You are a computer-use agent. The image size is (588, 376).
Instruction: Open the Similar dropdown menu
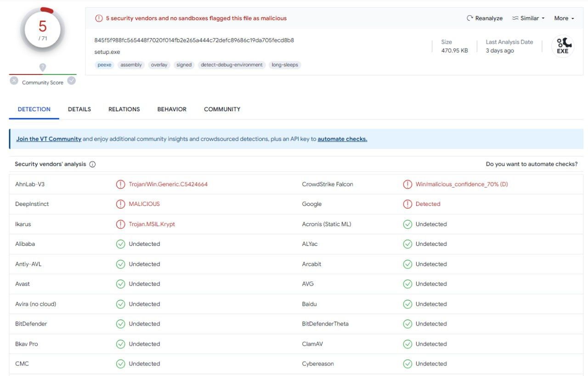(528, 18)
